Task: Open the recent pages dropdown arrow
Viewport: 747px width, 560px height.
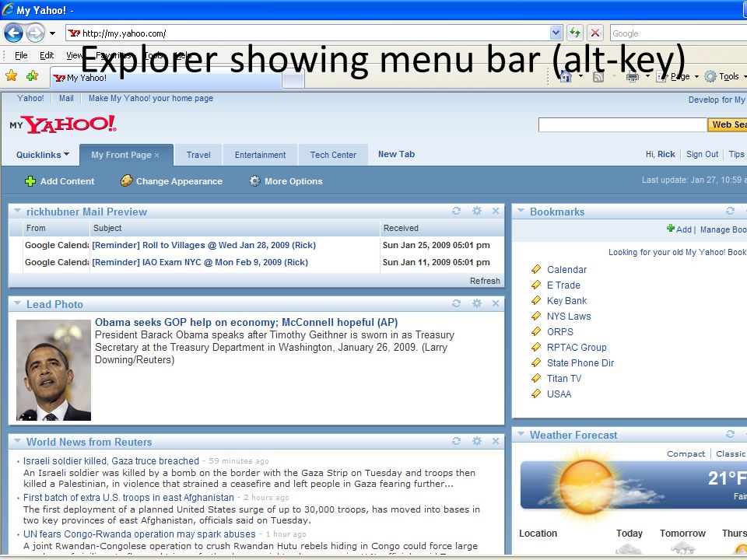Action: click(x=52, y=33)
